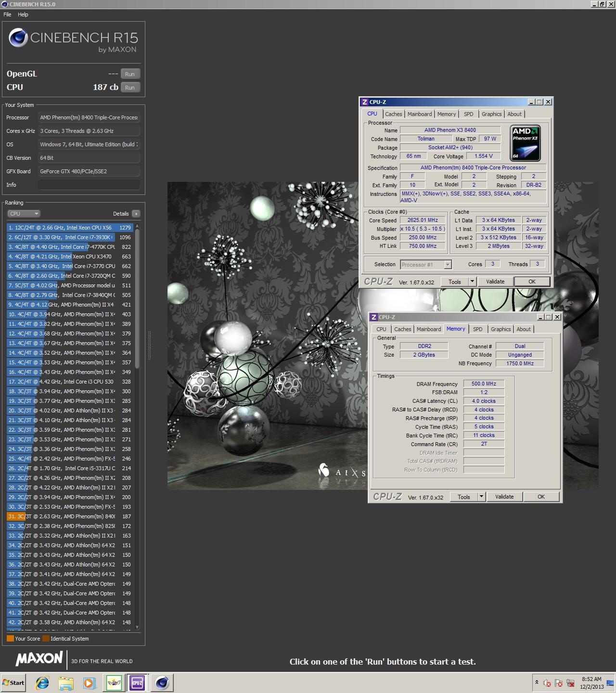The width and height of the screenshot is (616, 693).
Task: Click the Info input field
Action: tap(89, 185)
